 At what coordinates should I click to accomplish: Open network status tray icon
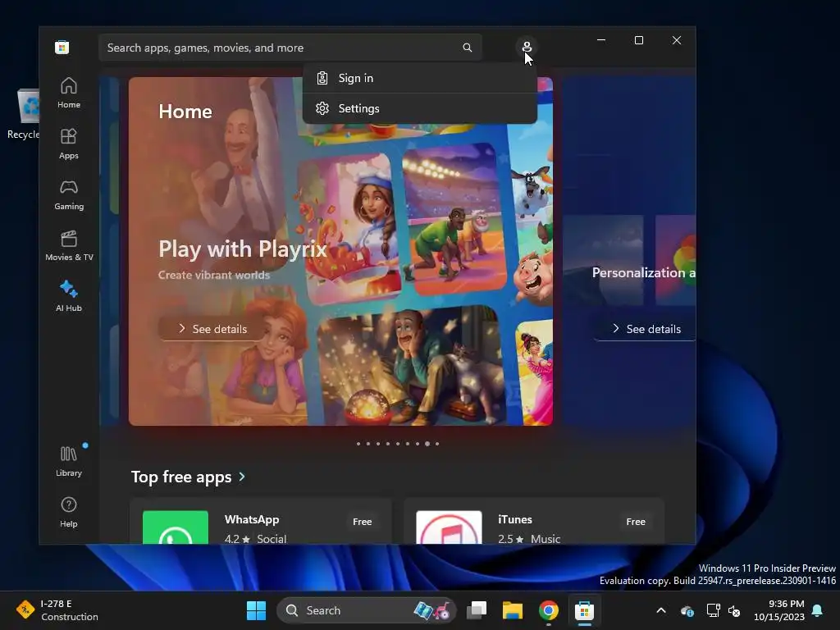coord(713,610)
